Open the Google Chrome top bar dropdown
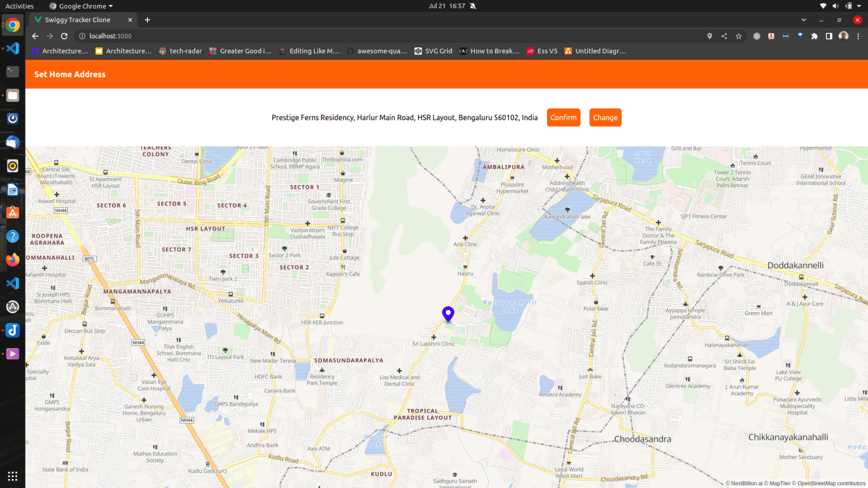Viewport: 868px width, 488px height. [81, 6]
